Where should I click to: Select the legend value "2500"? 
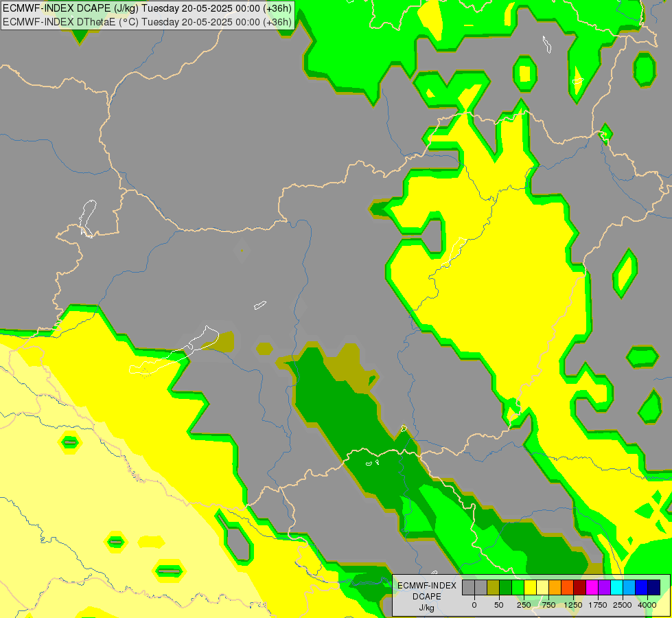(623, 605)
